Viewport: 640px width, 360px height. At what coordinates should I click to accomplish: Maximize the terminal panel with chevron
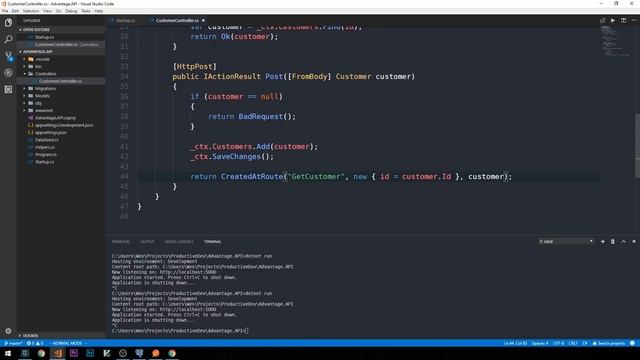(x=623, y=242)
